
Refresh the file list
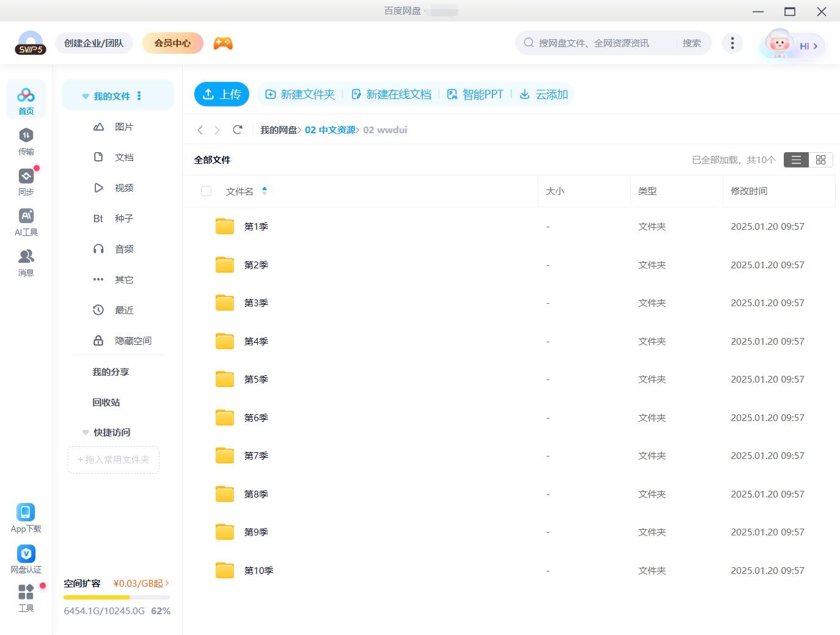(x=238, y=130)
